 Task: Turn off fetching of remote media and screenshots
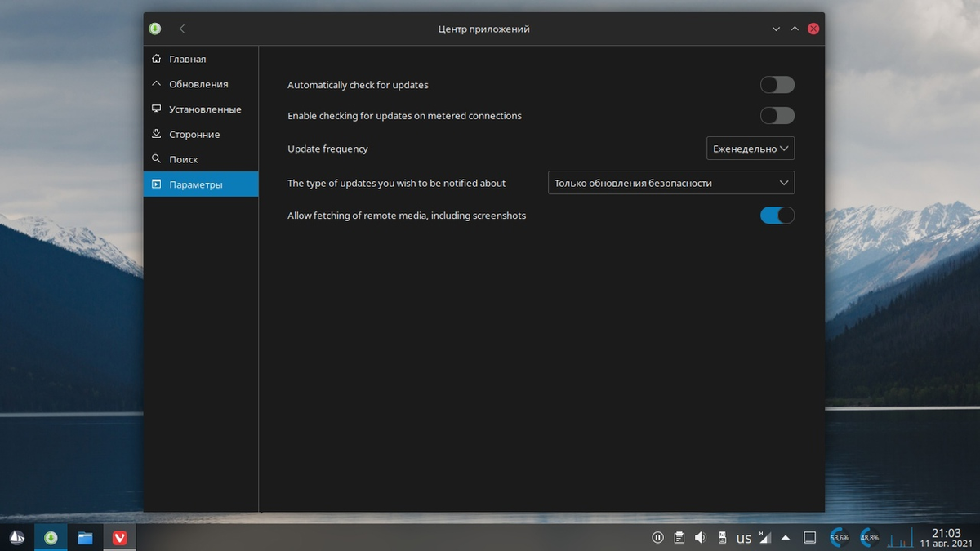pos(777,215)
